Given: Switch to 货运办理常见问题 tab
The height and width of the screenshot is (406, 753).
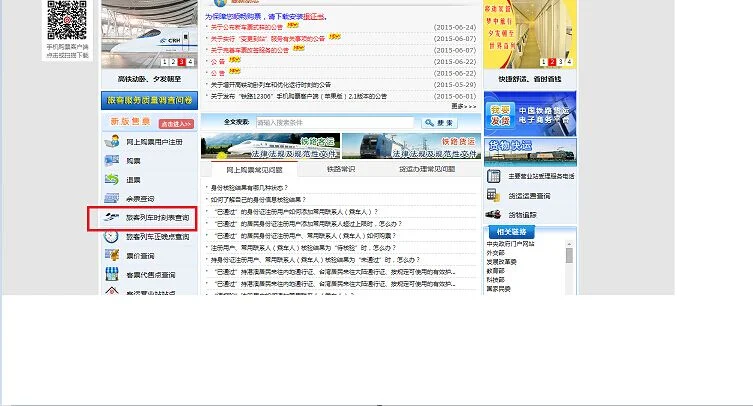Looking at the screenshot, I should tap(427, 169).
